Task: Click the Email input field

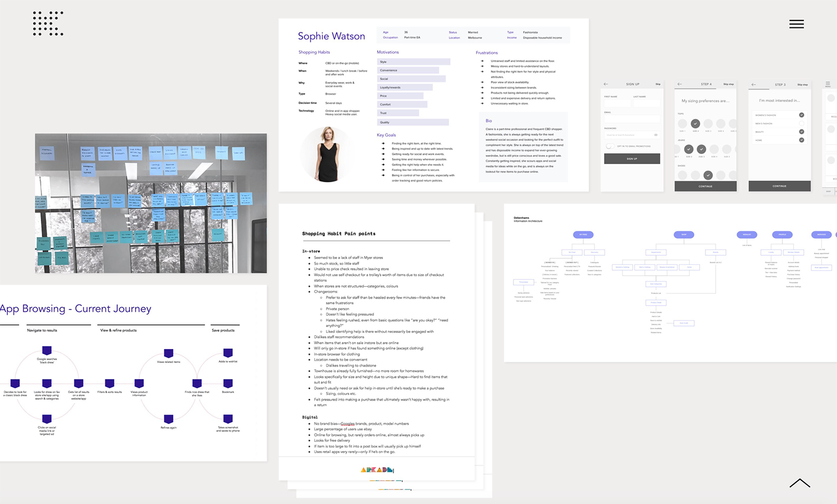Action: pos(632,119)
